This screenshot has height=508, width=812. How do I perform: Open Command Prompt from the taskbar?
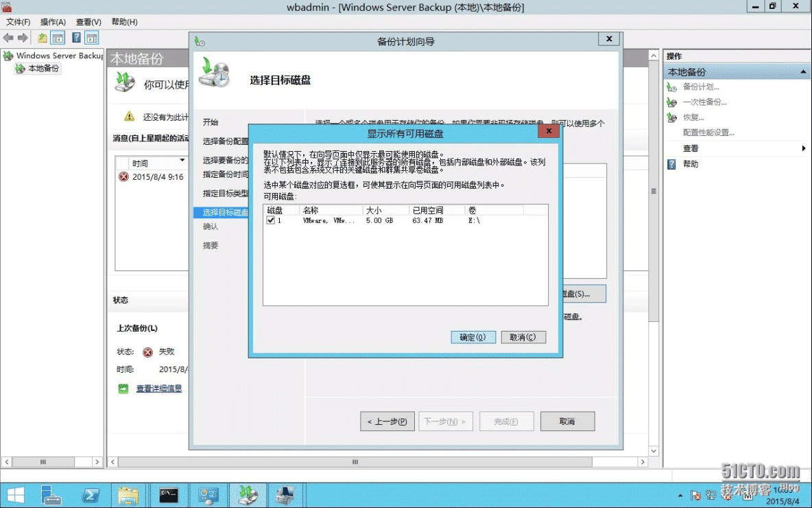click(168, 496)
